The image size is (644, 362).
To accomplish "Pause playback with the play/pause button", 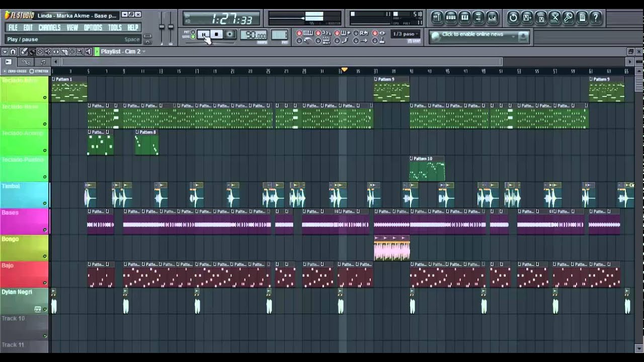I will click(203, 34).
